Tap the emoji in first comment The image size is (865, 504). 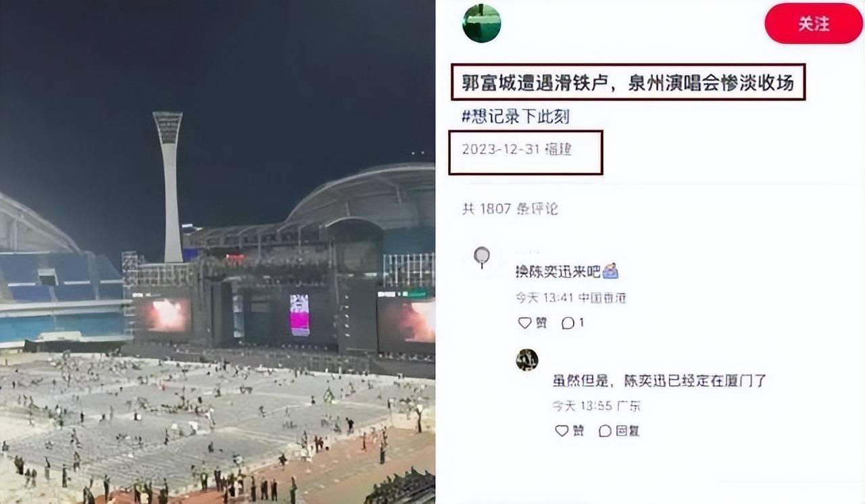click(x=610, y=271)
